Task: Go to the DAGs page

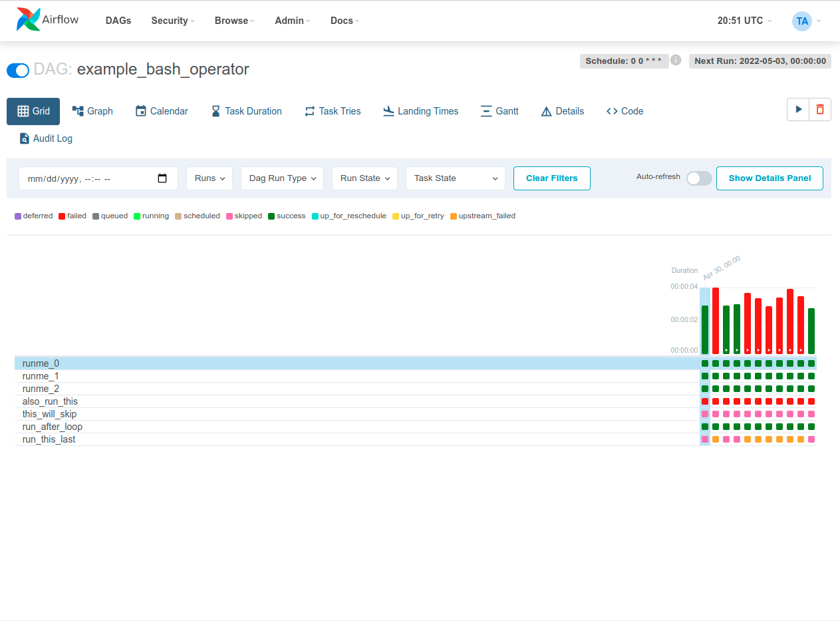Action: click(118, 21)
